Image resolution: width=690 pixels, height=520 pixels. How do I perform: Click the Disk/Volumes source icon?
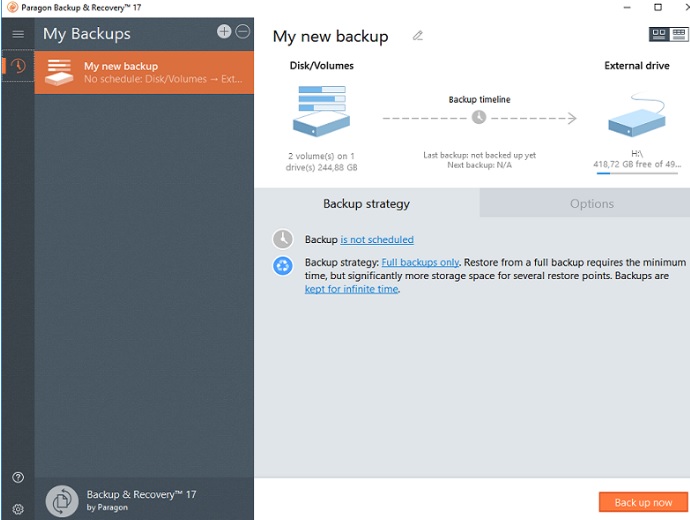pyautogui.click(x=321, y=111)
